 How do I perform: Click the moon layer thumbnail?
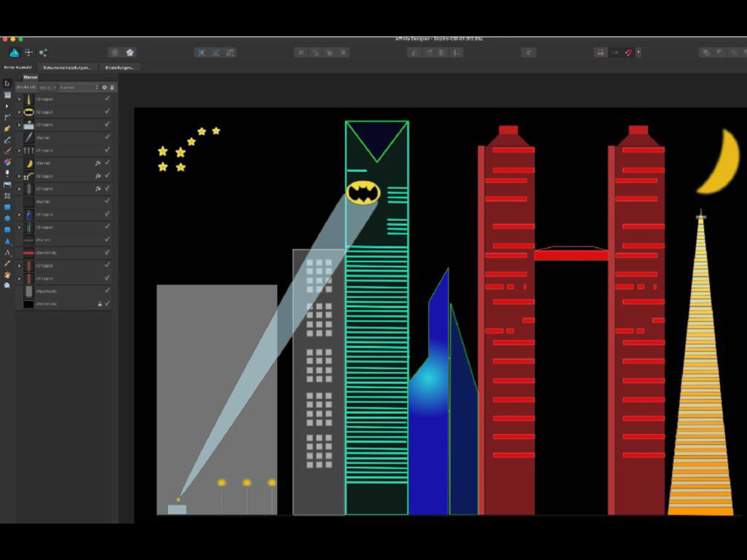pos(28,163)
